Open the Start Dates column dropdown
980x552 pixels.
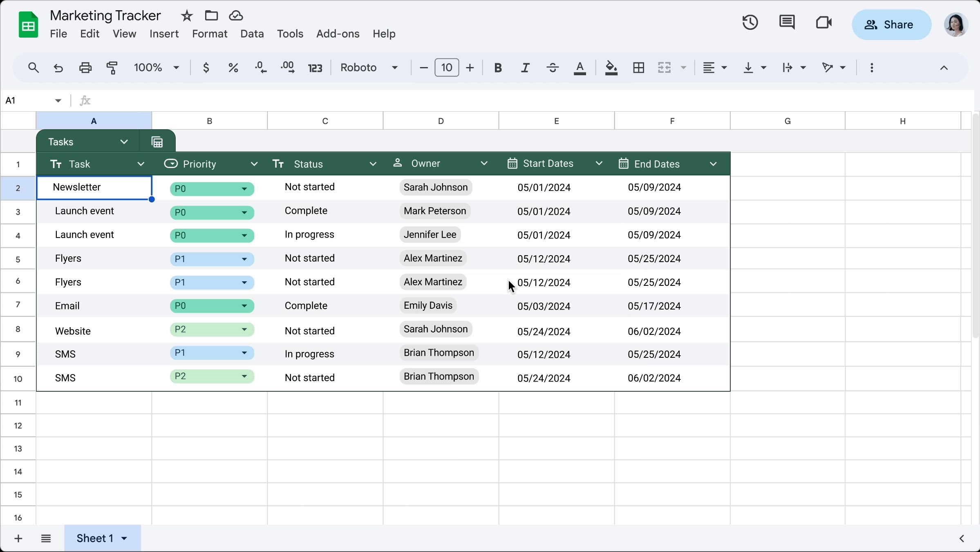tap(599, 164)
